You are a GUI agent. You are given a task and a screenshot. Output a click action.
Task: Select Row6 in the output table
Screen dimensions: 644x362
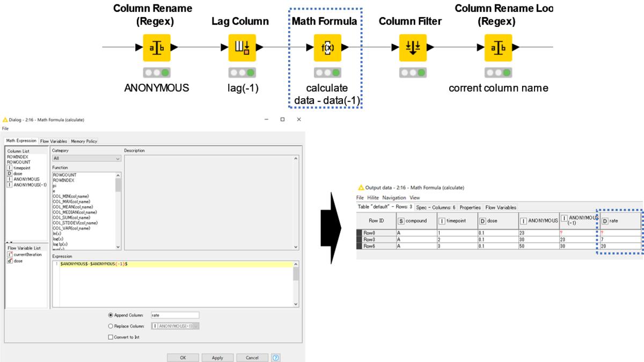pos(369,245)
